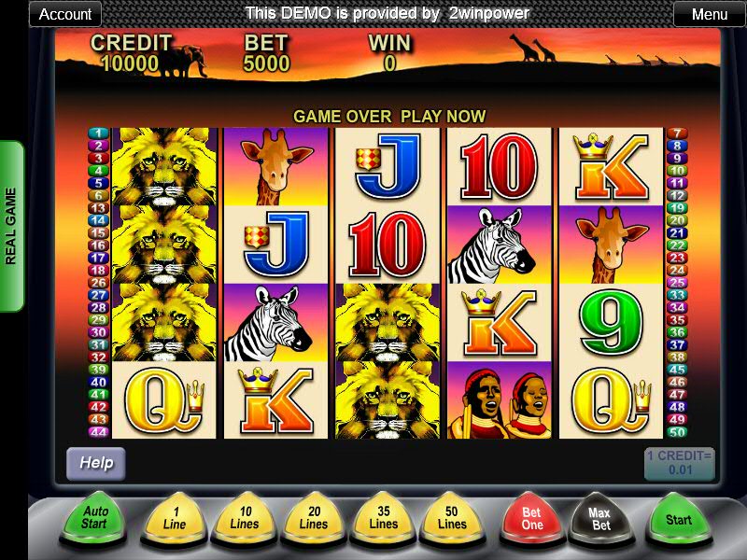Click the tribal women scatter symbol
Screen dimensions: 747x560
tap(500, 400)
